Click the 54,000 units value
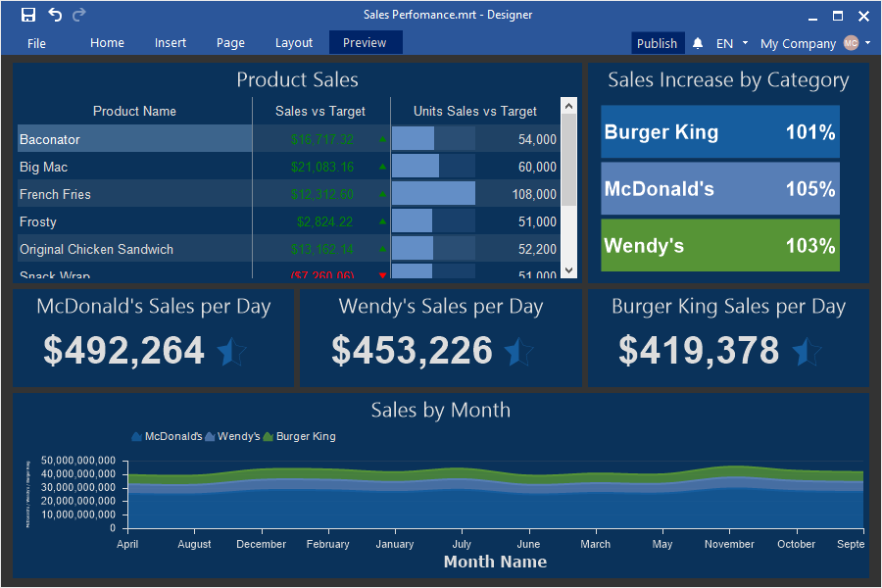 537,139
